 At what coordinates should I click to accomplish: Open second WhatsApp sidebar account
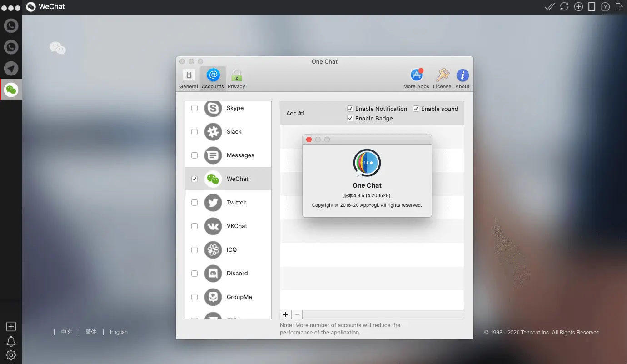pos(11,47)
